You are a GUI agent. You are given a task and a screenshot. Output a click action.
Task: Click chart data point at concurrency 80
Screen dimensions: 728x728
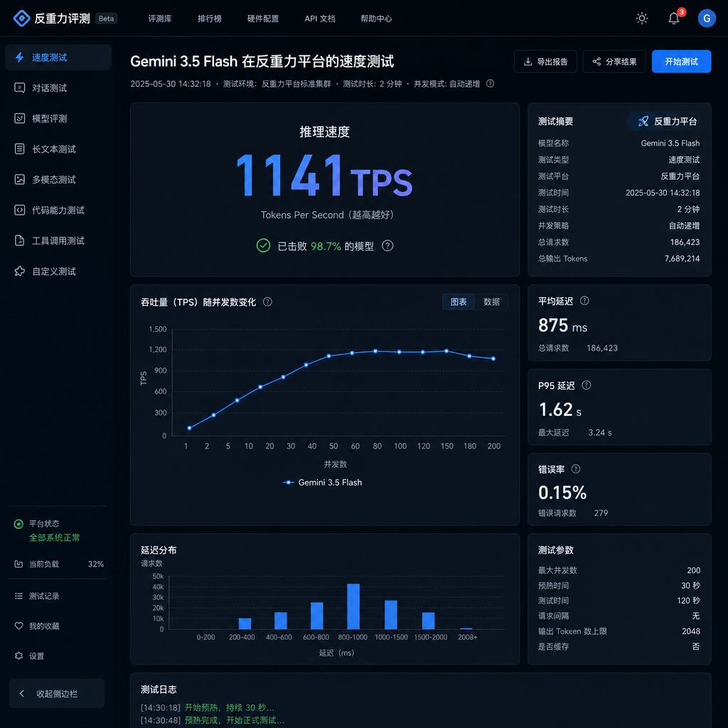click(x=375, y=351)
